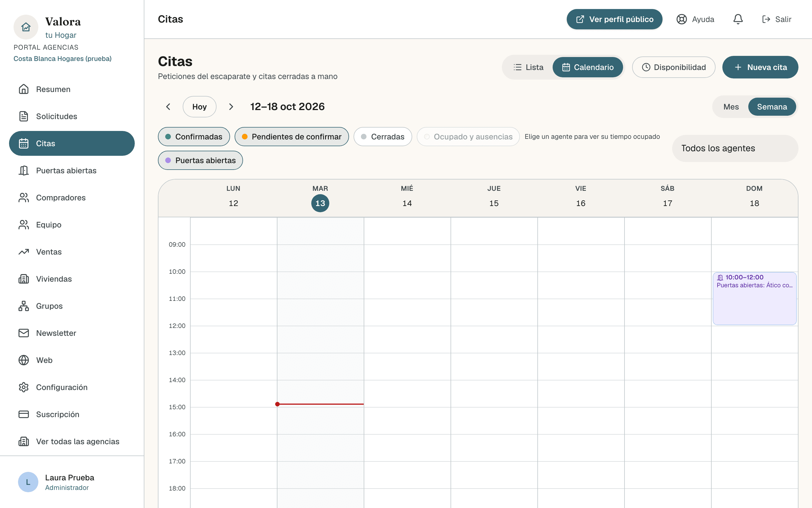Go to previous week chevron
The height and width of the screenshot is (508, 812).
(x=168, y=107)
